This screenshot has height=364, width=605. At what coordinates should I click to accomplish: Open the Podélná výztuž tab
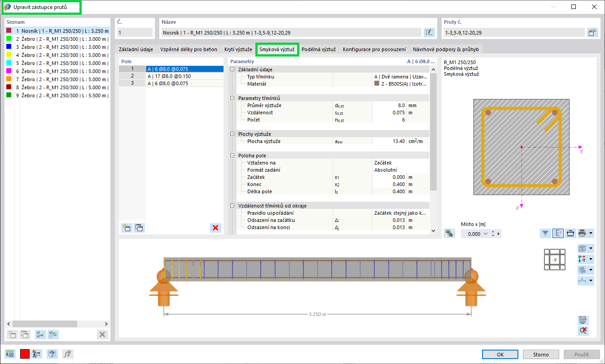coord(319,49)
